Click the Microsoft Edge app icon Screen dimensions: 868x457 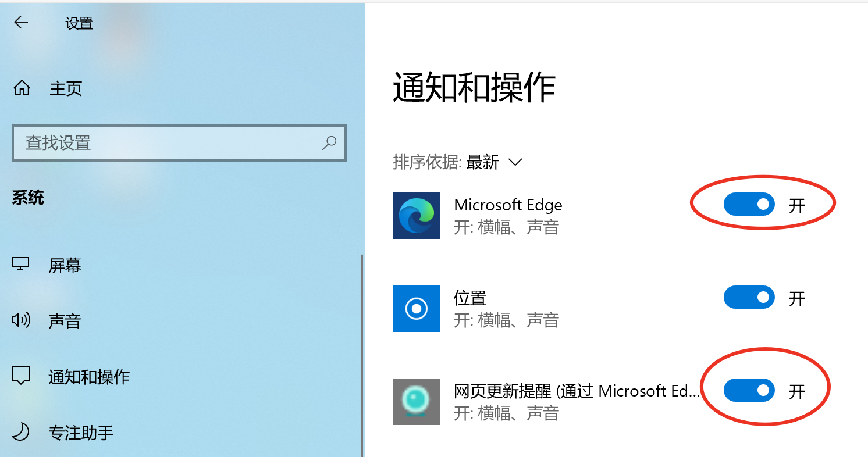(417, 216)
